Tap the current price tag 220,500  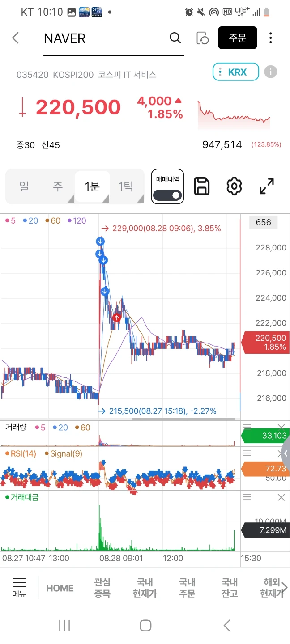click(265, 343)
